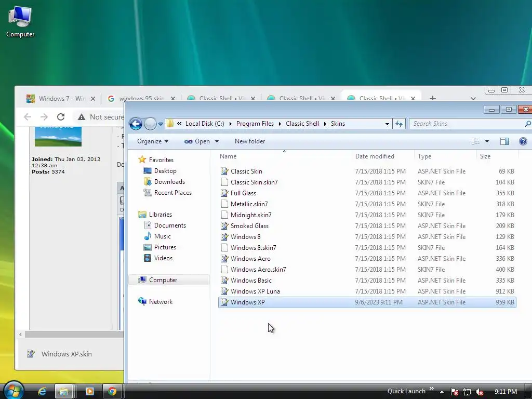Click the Open toolbar button

click(x=197, y=141)
